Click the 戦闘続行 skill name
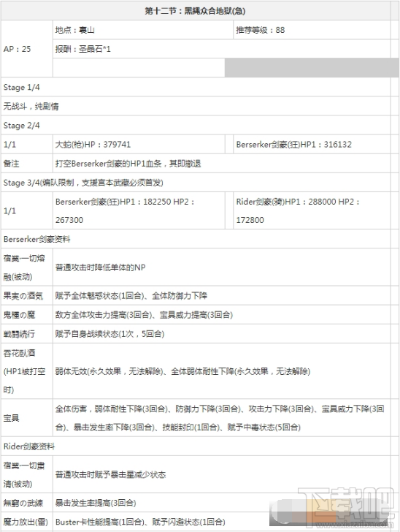The image size is (400, 532). [26, 333]
